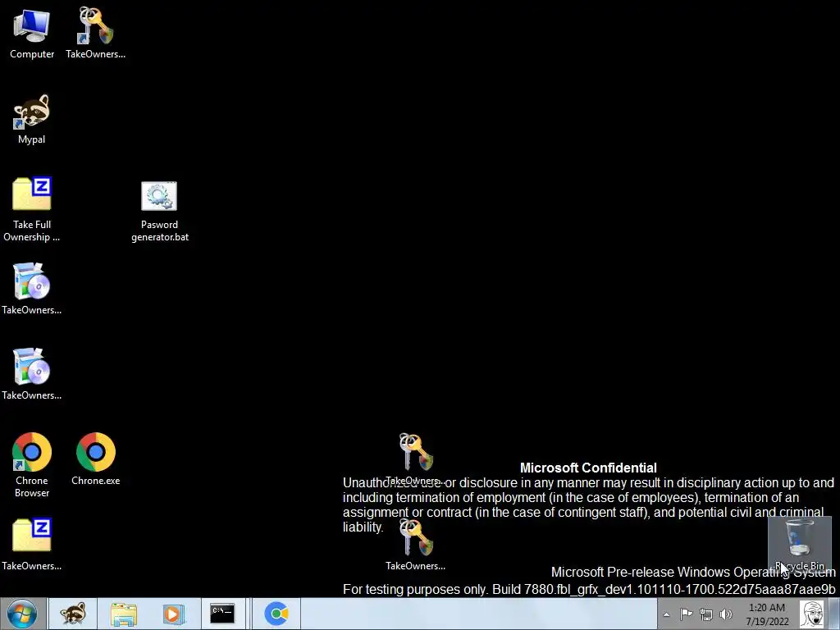Screen dimensions: 840x630
Task: Open the network status tray icon
Action: 706,614
